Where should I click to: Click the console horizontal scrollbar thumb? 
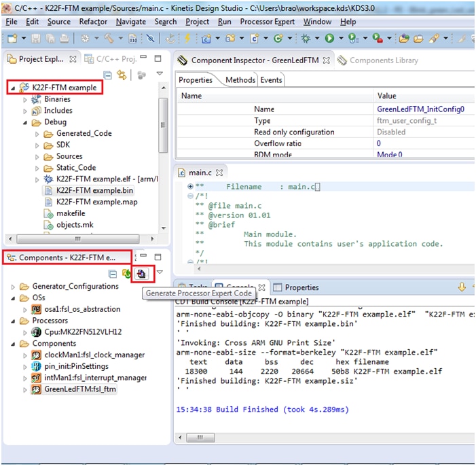(200, 437)
